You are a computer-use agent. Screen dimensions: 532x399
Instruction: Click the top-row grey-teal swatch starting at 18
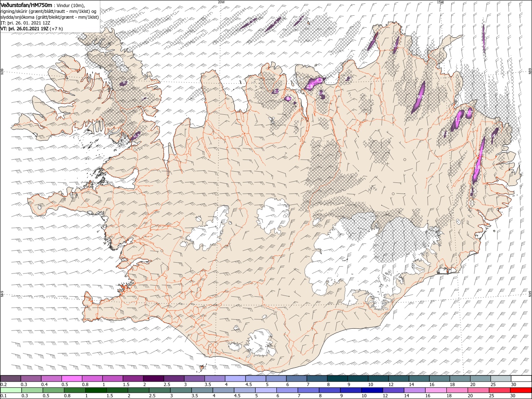[x=460, y=379]
